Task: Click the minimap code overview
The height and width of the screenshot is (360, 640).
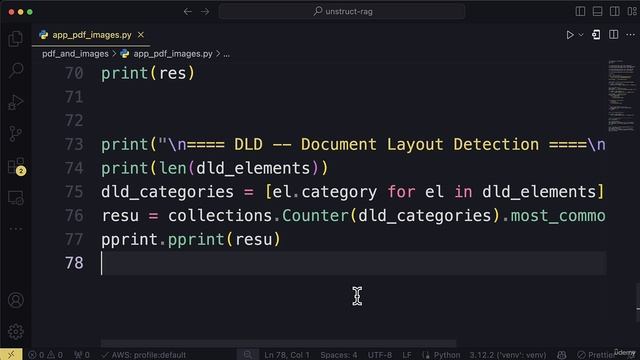Action: point(621,96)
